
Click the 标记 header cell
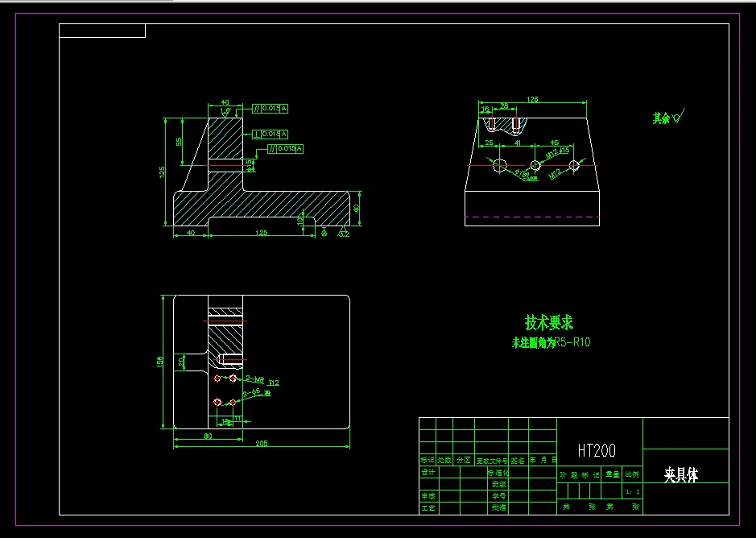[x=428, y=461]
